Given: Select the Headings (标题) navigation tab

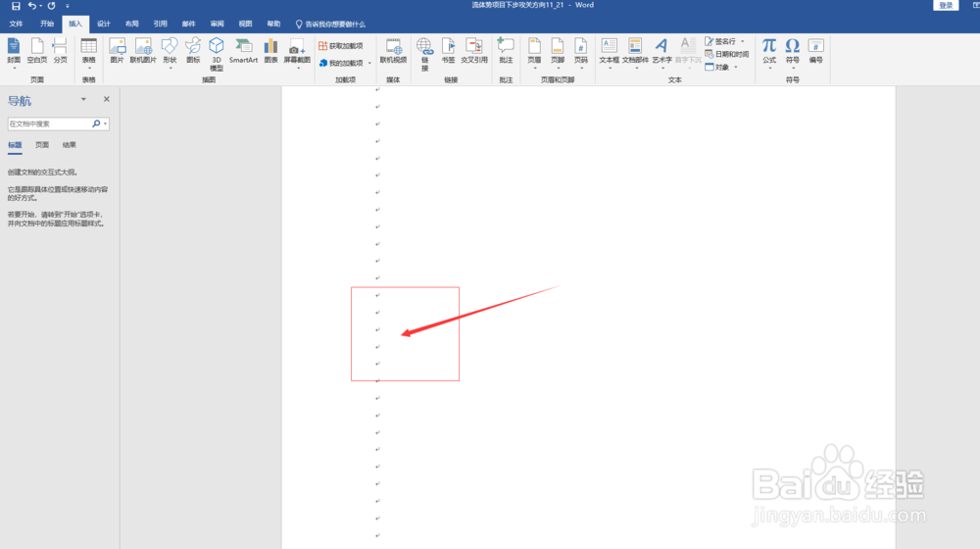Looking at the screenshot, I should tap(15, 145).
